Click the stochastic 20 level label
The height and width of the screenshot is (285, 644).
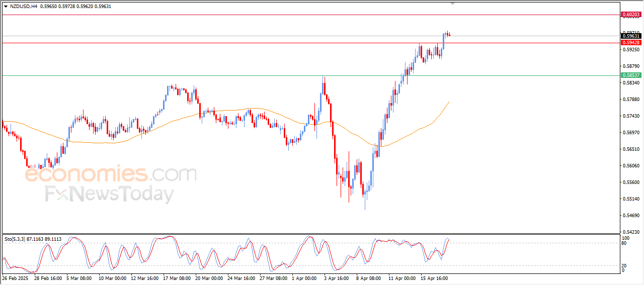pos(624,265)
